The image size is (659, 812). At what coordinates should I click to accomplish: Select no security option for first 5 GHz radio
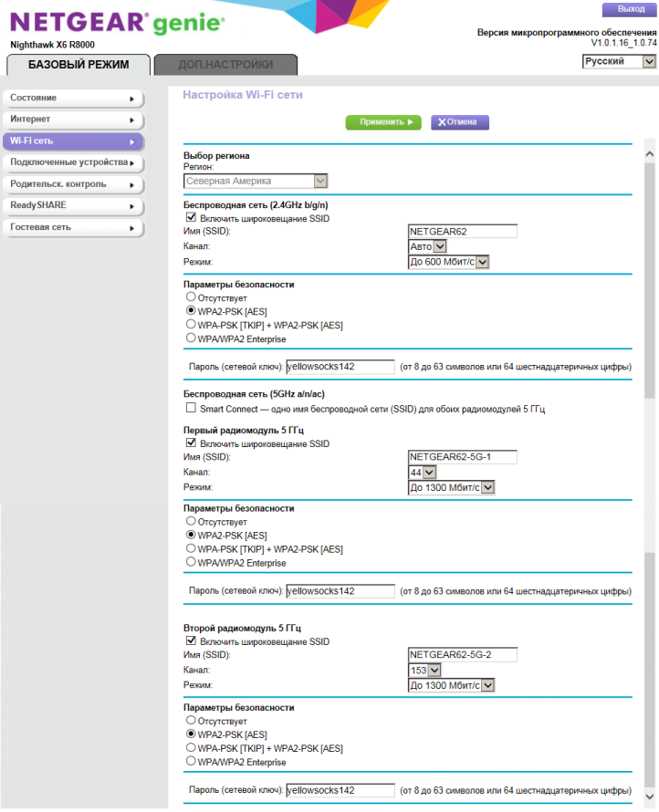pos(191,521)
